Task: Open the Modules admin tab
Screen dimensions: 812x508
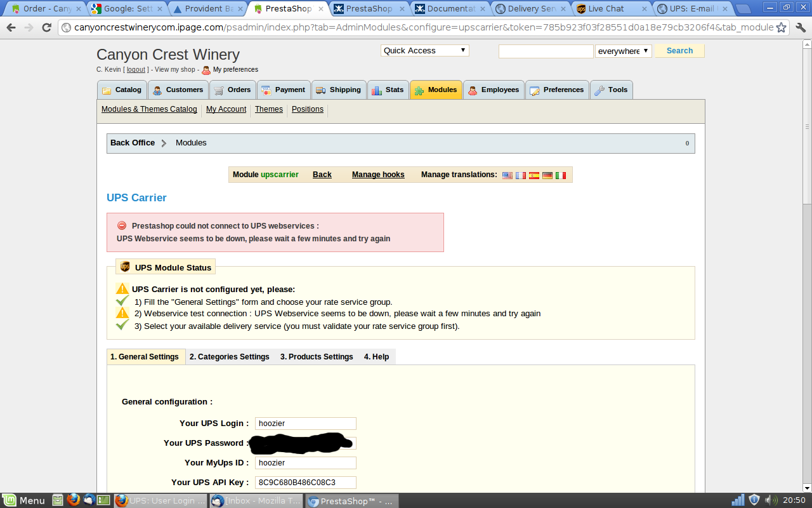Action: 436,90
